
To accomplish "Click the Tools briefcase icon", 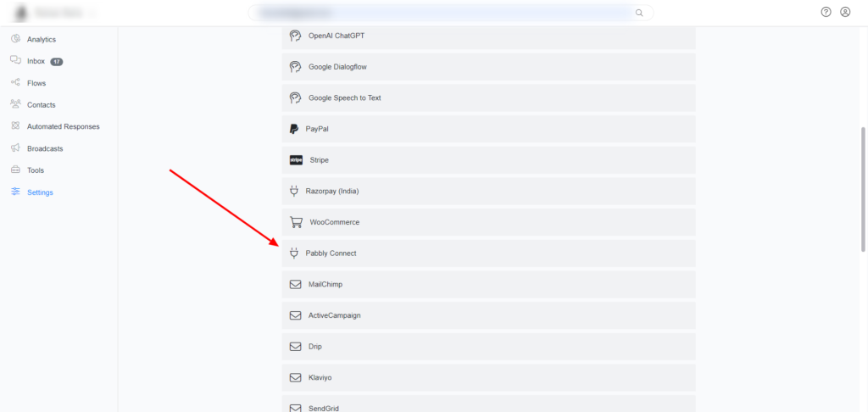I will [15, 170].
